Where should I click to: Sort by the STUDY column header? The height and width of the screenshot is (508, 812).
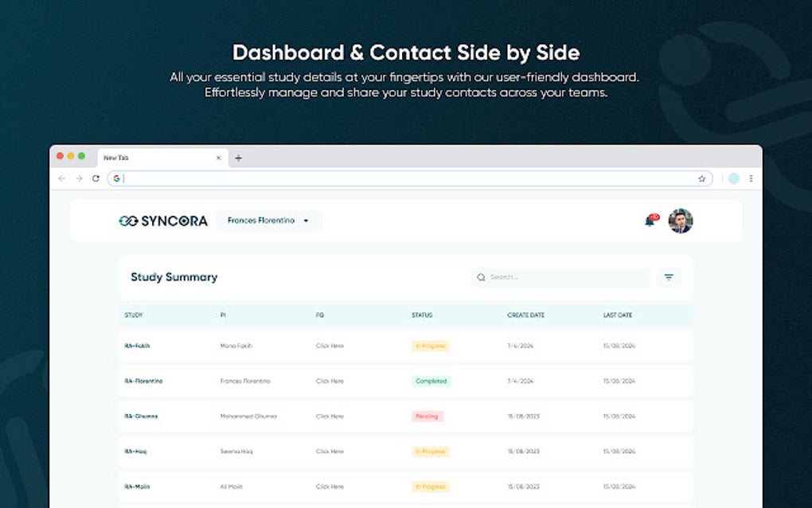pyautogui.click(x=134, y=315)
